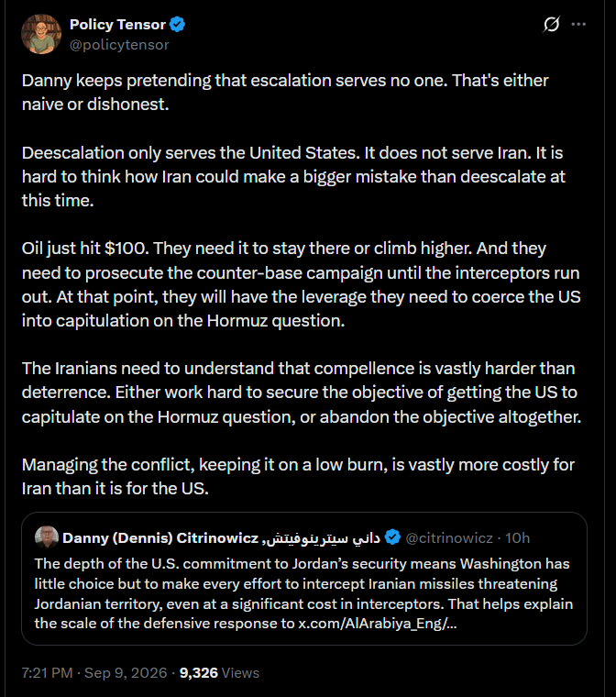The image size is (616, 697).
Task: Click Danny Citrinowicz's blue verified badge
Action: tap(392, 537)
